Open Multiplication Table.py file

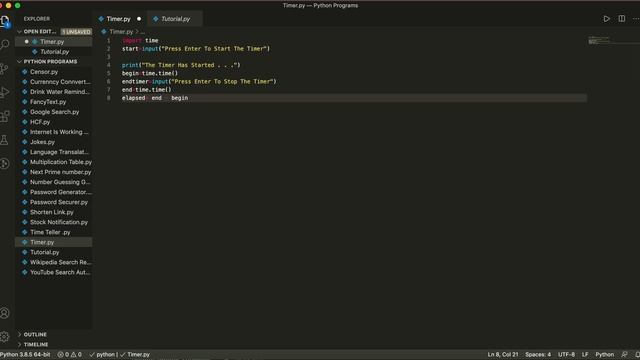coord(53,162)
